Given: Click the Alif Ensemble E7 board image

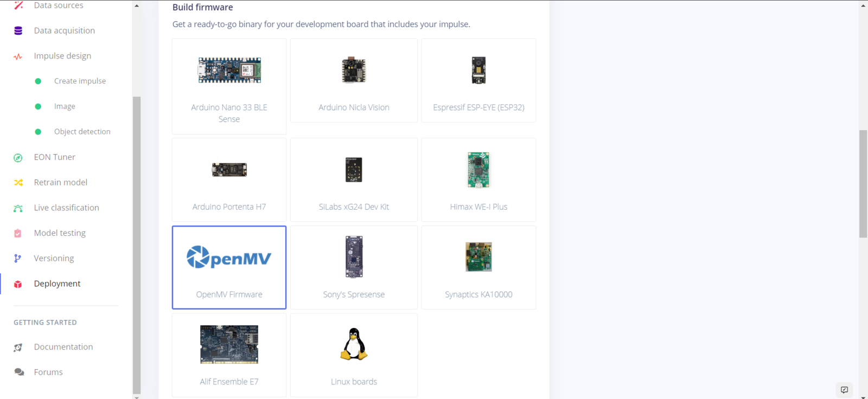Looking at the screenshot, I should (229, 344).
